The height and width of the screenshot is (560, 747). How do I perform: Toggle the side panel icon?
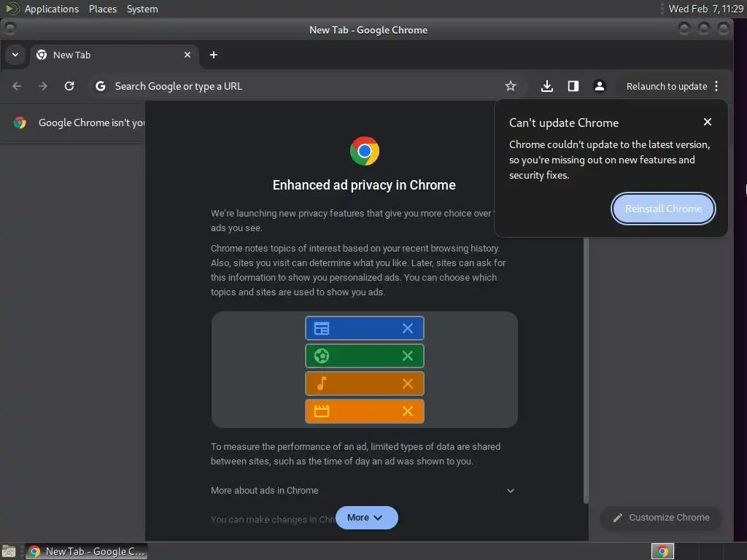[573, 86]
